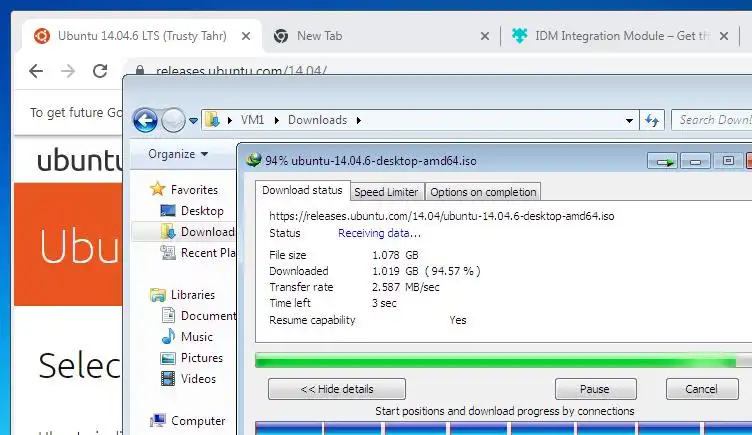Screen dimensions: 752x435
Task: Reload the page in Chrome
Action: pyautogui.click(x=100, y=71)
